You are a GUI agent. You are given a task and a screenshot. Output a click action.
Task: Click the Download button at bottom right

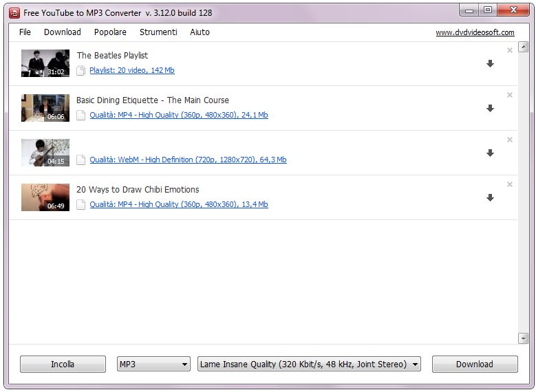tap(475, 364)
